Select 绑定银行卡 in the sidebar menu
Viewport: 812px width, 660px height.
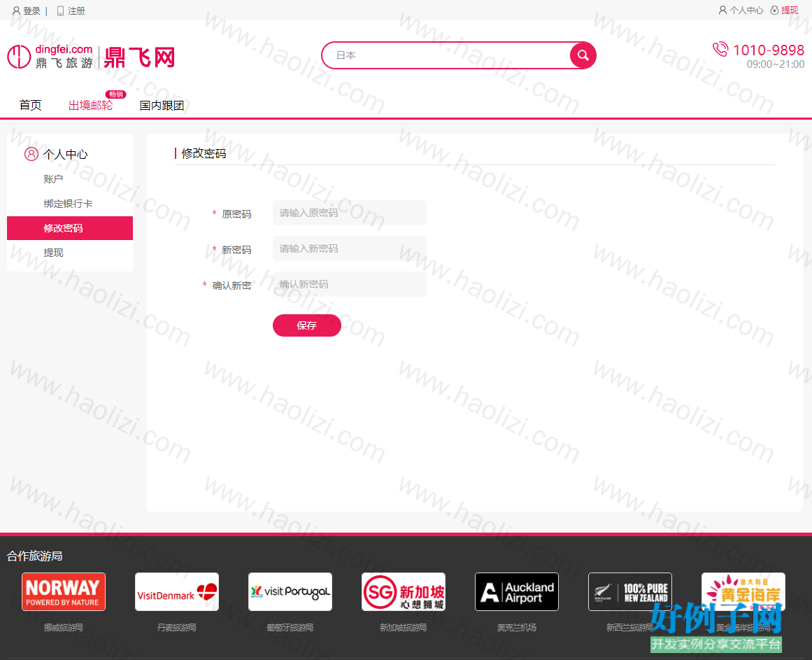click(70, 204)
